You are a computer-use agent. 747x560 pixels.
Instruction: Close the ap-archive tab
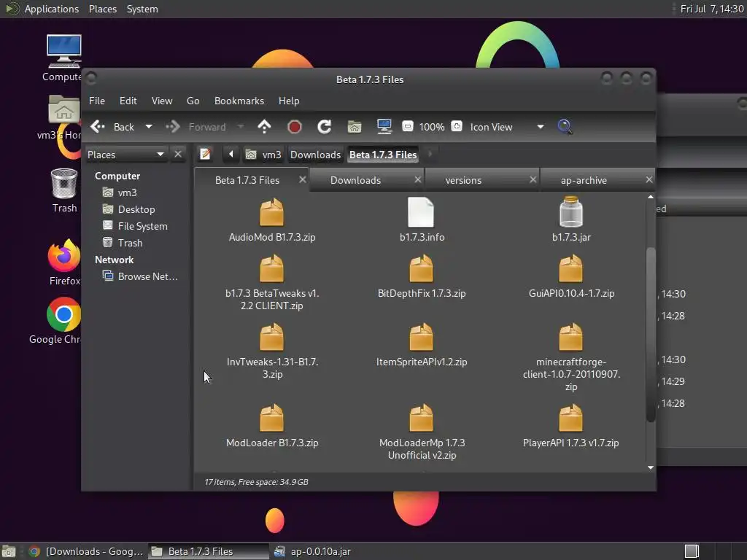point(649,179)
